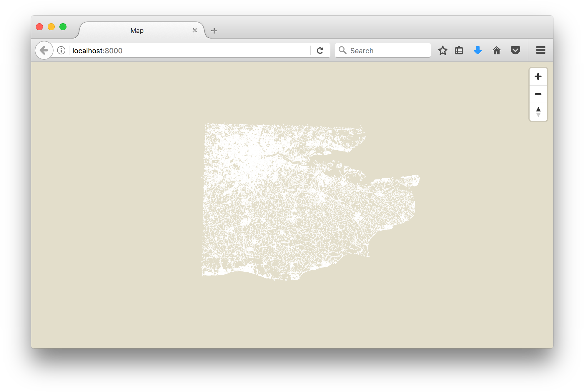Bookmark the page with the star icon

click(x=442, y=50)
